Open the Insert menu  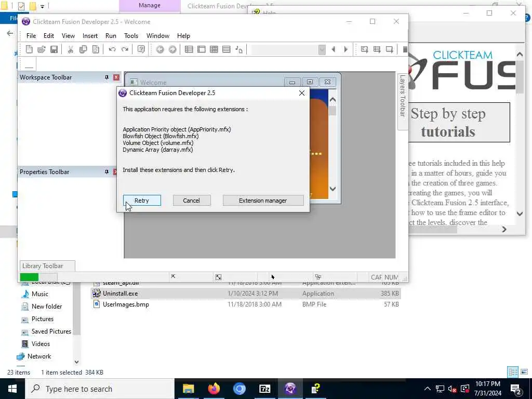click(90, 36)
